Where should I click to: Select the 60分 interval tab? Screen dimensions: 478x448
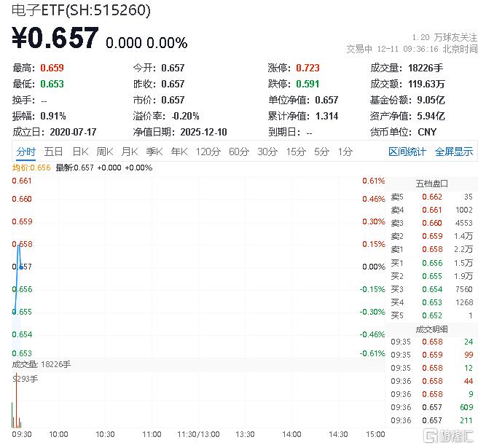(x=239, y=152)
